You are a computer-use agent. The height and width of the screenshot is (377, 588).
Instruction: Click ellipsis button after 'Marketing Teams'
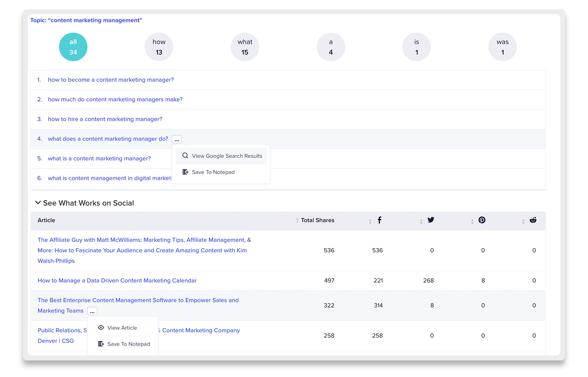[x=92, y=311]
